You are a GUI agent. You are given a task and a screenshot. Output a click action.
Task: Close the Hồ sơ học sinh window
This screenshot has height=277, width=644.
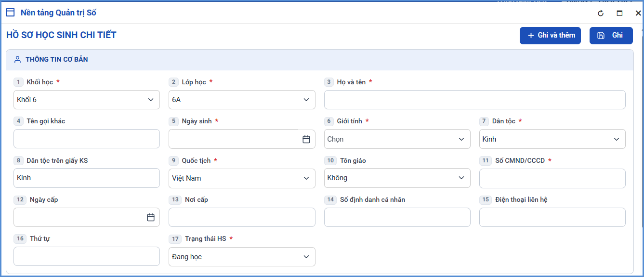pos(638,13)
